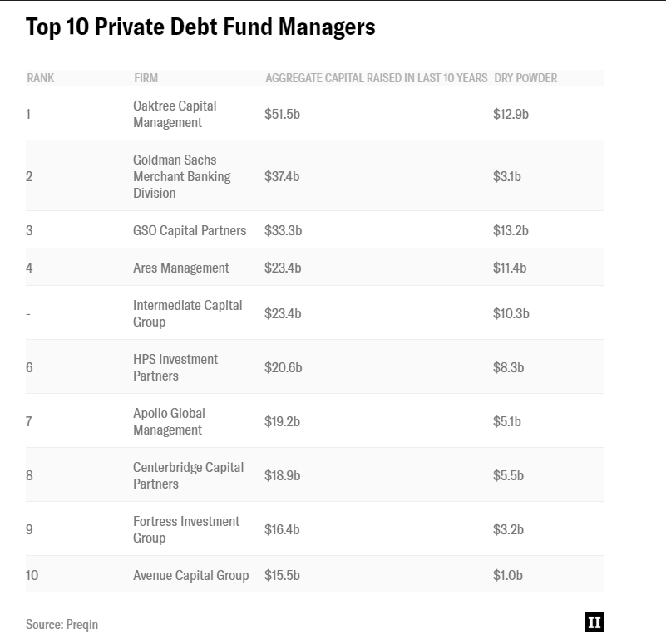Click HPS Investment Partners firm name
The width and height of the screenshot is (666, 644).
(175, 367)
